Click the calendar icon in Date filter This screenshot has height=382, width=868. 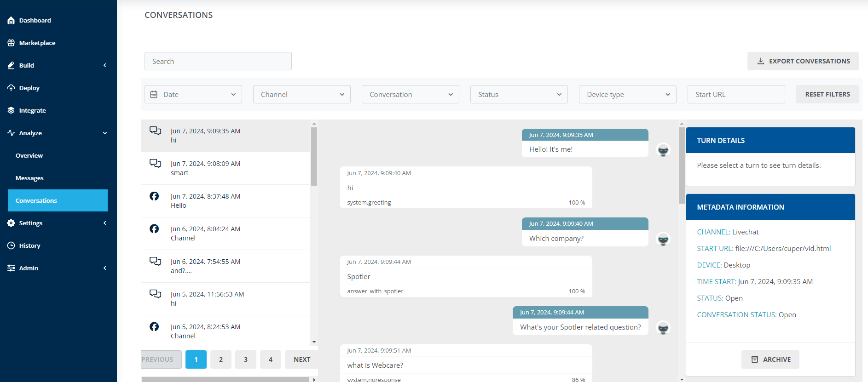[154, 94]
